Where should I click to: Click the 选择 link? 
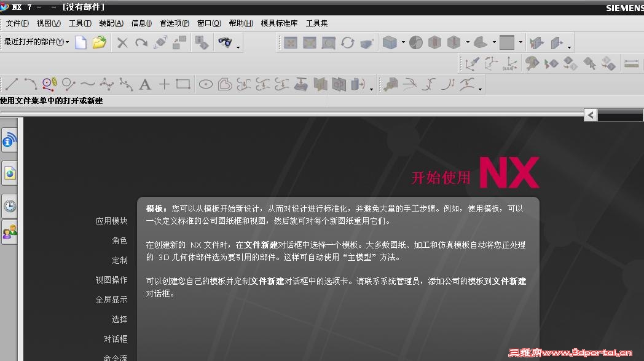tap(119, 319)
